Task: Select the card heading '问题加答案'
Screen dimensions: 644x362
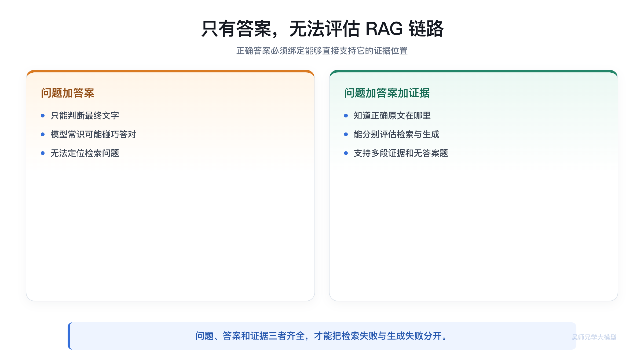Action: tap(68, 93)
